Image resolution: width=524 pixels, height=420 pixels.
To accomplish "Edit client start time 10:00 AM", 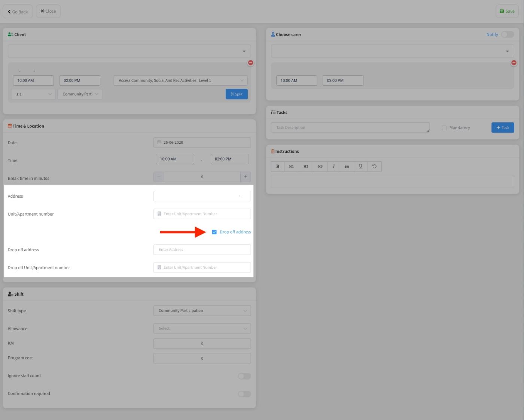I will 33,80.
